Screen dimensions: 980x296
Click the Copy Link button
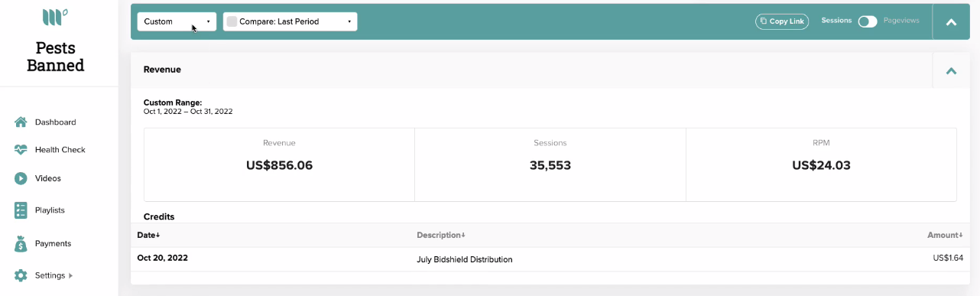[x=782, y=21]
